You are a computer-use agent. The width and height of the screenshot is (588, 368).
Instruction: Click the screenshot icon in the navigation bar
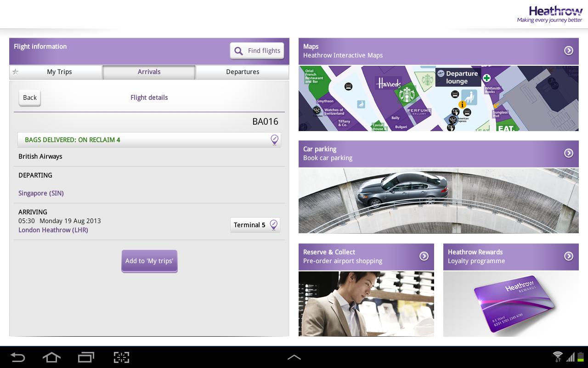(x=121, y=357)
